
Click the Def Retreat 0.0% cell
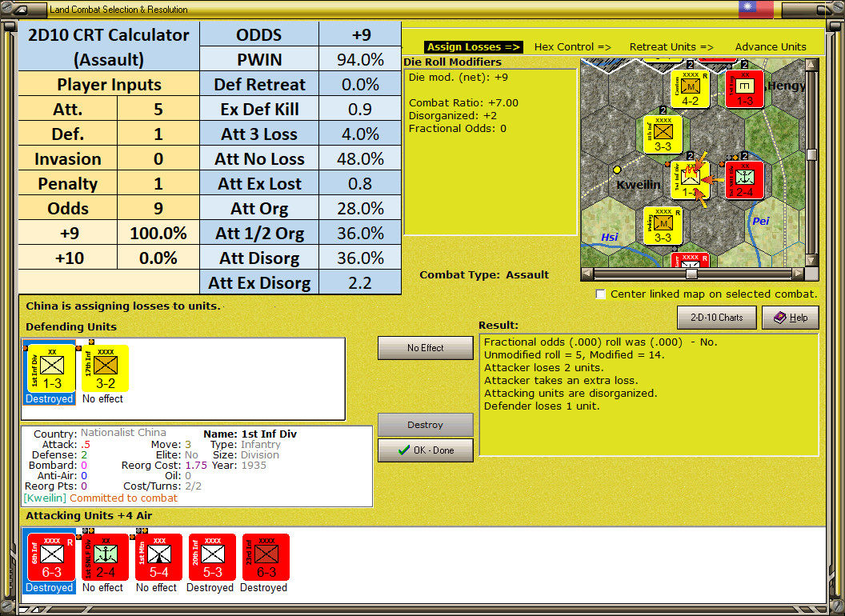pyautogui.click(x=360, y=85)
